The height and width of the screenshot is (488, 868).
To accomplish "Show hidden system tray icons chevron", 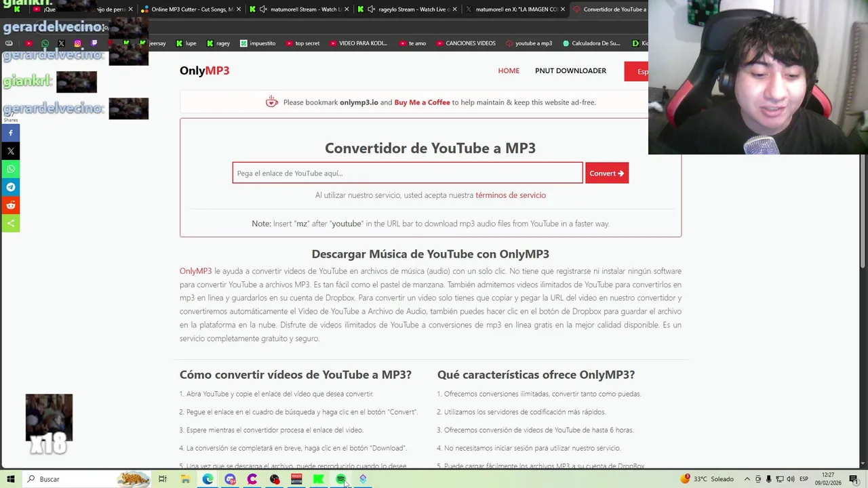I will tap(747, 479).
